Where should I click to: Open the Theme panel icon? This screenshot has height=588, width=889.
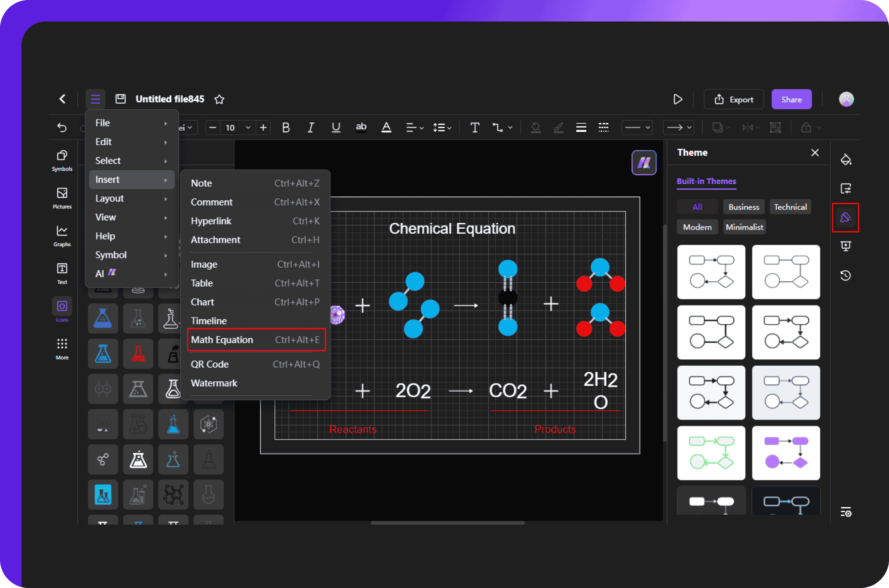pos(846,218)
